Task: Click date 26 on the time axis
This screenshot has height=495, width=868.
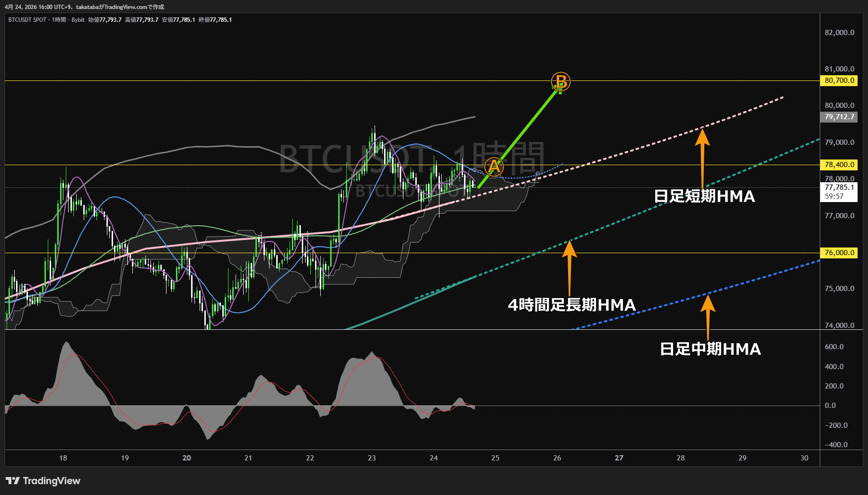Action: (557, 458)
